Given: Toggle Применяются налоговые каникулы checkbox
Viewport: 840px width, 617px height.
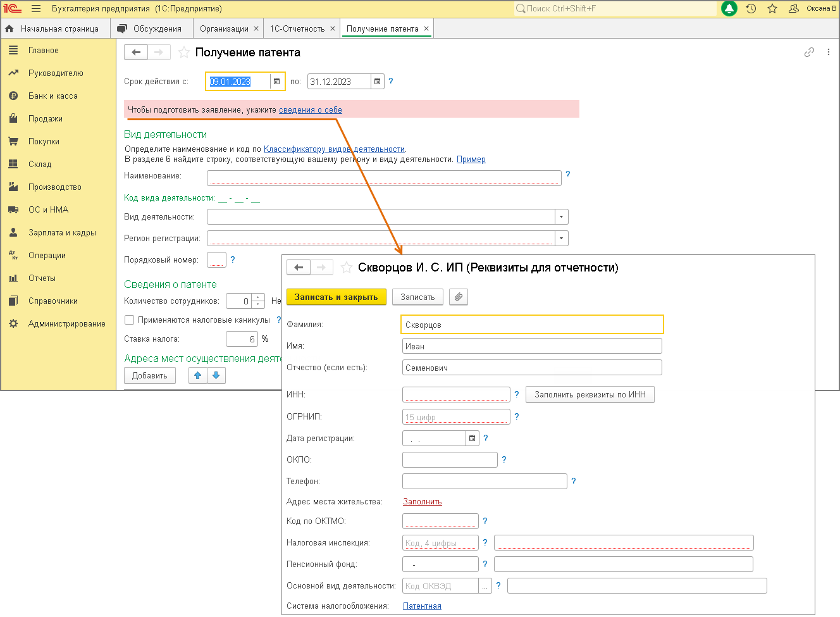Looking at the screenshot, I should pyautogui.click(x=130, y=320).
